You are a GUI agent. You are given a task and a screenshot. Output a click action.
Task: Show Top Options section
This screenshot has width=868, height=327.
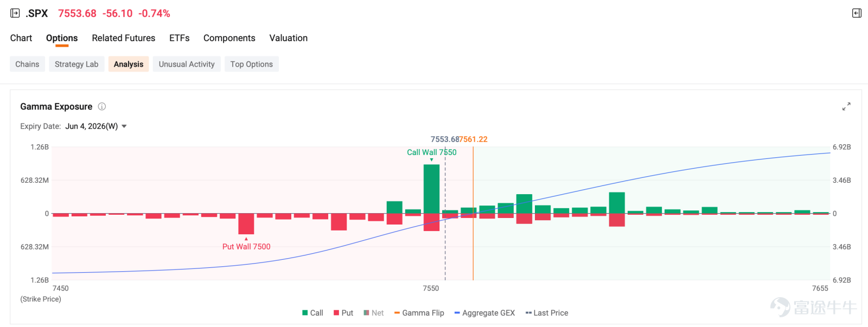tap(252, 64)
